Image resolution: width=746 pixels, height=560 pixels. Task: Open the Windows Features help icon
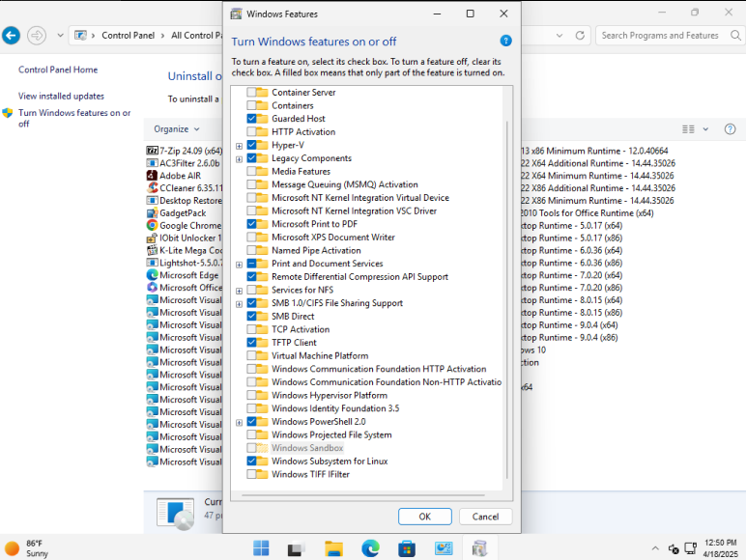tap(505, 41)
